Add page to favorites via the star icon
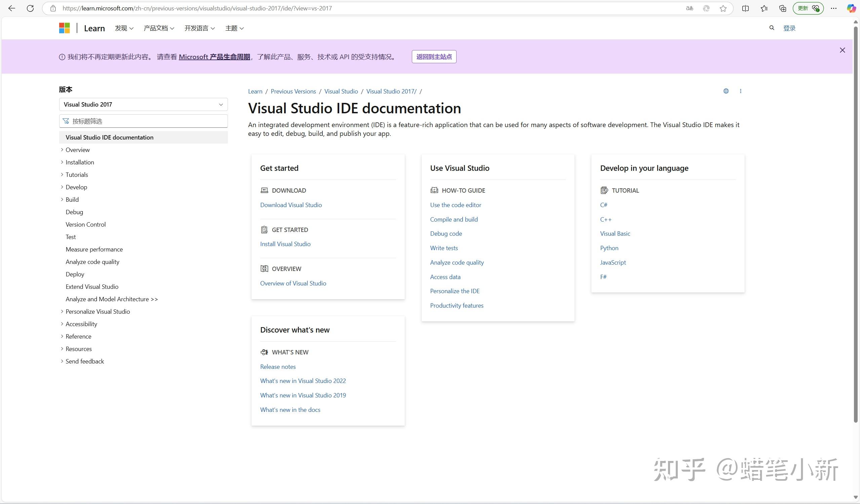860x504 pixels. tap(723, 8)
